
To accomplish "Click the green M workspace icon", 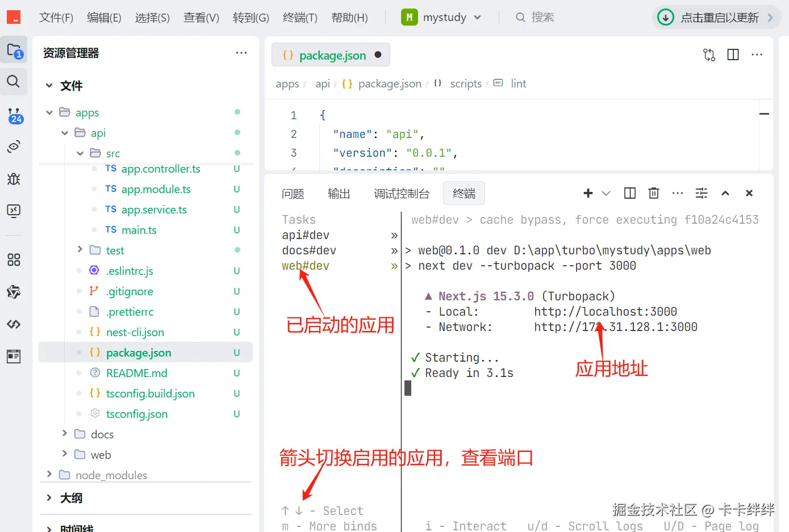I will (x=409, y=18).
